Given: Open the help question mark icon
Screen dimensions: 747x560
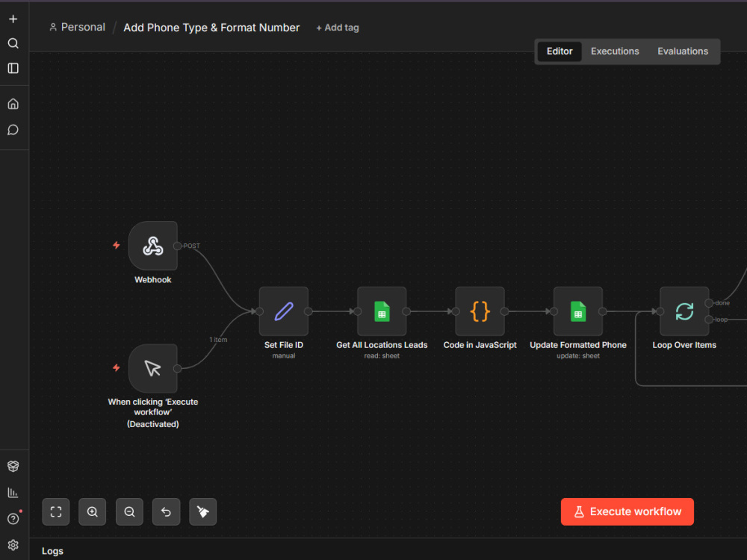Looking at the screenshot, I should [x=13, y=519].
